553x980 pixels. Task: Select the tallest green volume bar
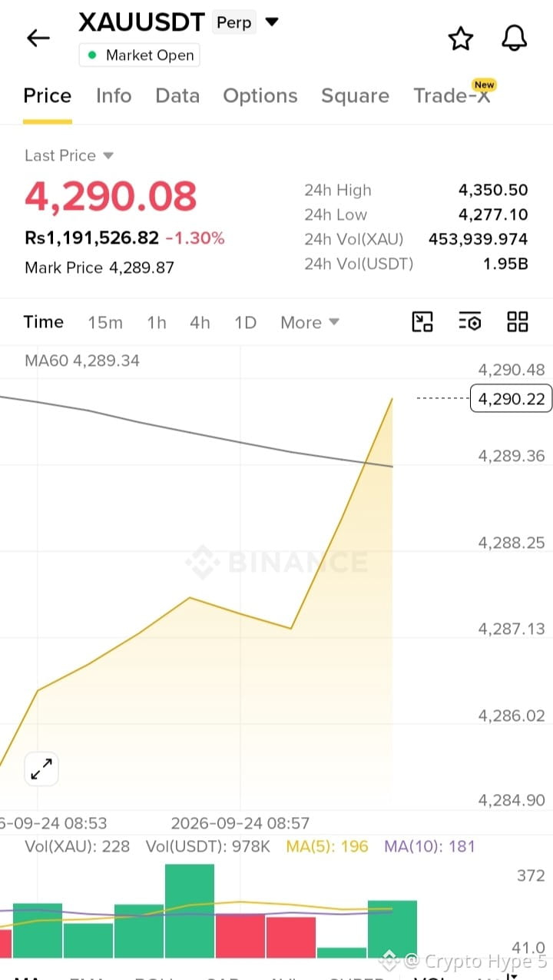tap(190, 911)
